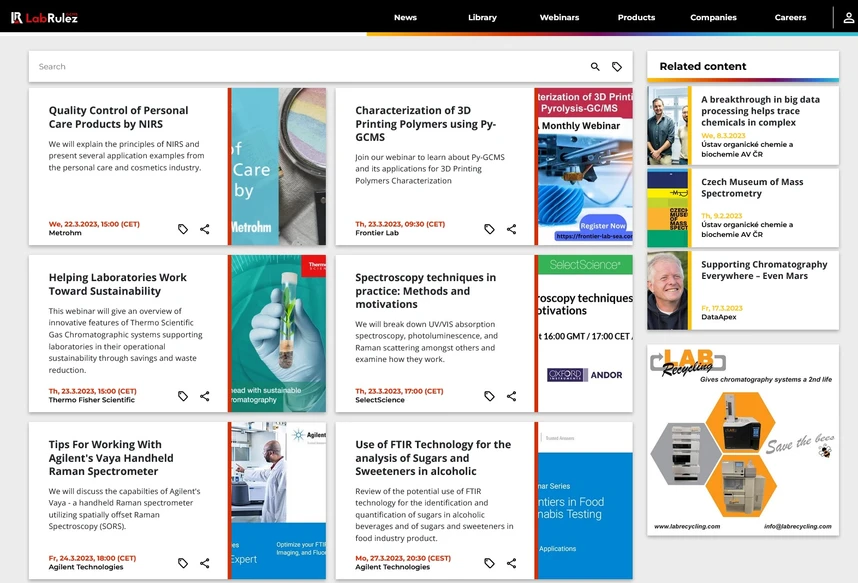Open the News menu
Image resolution: width=858 pixels, height=583 pixels.
[405, 18]
